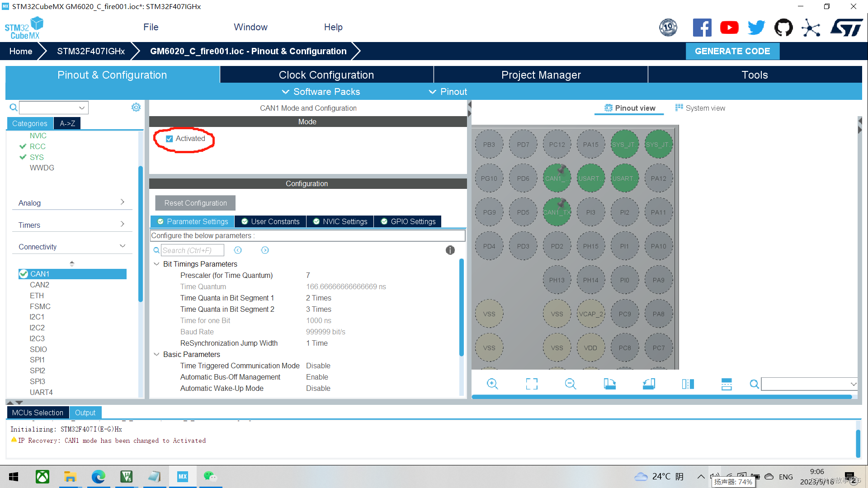Switch to the Project Manager tab
Viewport: 868px width, 488px height.
point(541,75)
